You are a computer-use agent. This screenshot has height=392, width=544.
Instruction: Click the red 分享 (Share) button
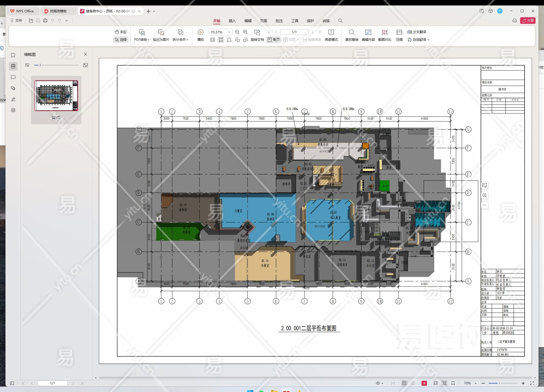[528, 21]
